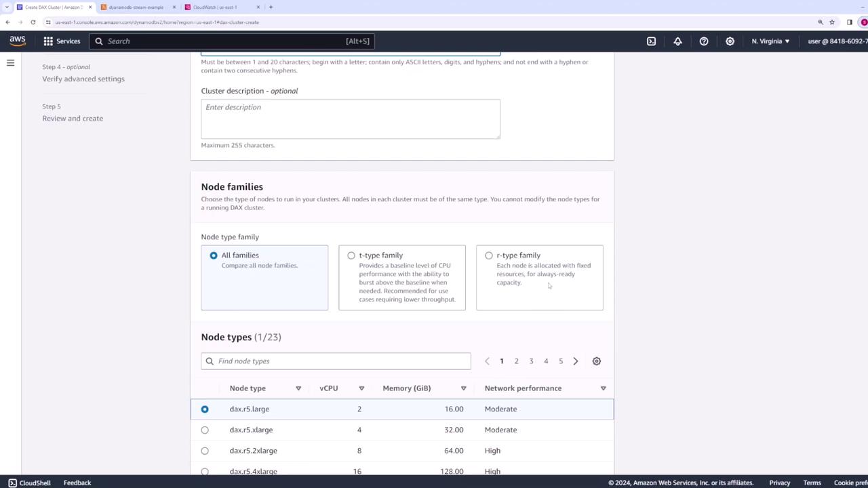Open the Terms link in footer
Screen dimensions: 868x488
[x=812, y=483]
